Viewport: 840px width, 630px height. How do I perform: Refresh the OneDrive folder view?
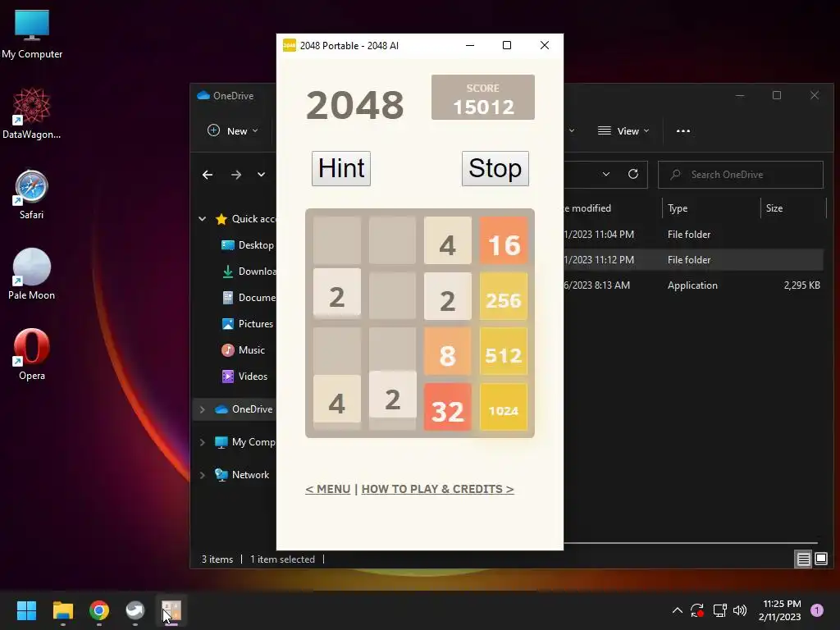tap(633, 174)
